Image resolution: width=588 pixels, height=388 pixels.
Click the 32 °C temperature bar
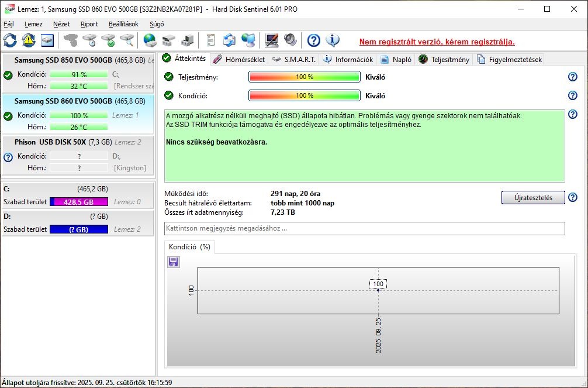[x=79, y=86]
